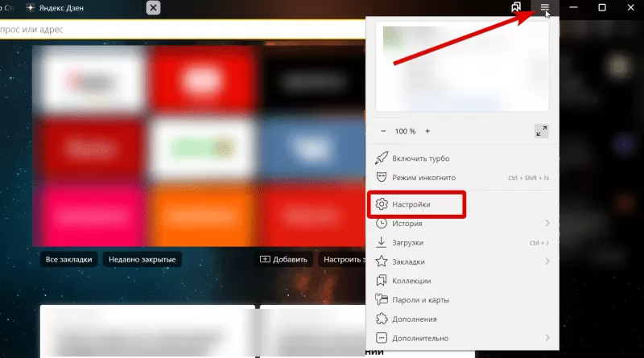Click the address bar search field
Viewport: 644px width, 358px height.
[183, 30]
